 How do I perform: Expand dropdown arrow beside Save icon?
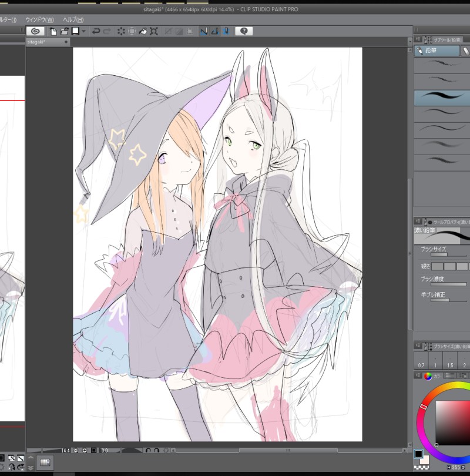pos(84,31)
